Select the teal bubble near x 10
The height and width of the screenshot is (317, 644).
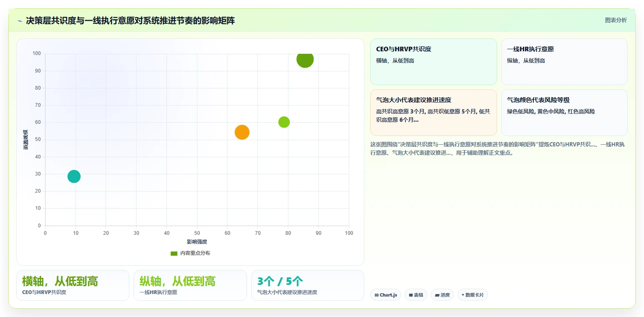tap(74, 176)
